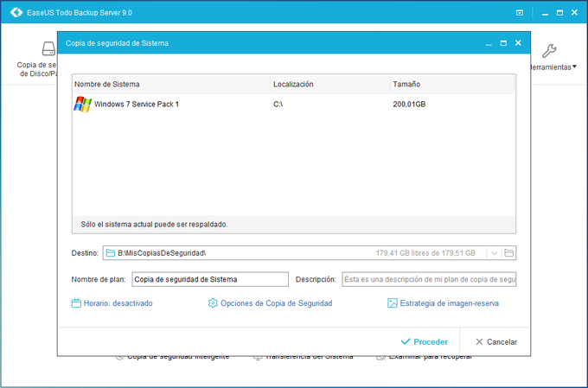Close the EaseUS Todo Backup main window
Image resolution: width=588 pixels, height=388 pixels.
point(574,12)
